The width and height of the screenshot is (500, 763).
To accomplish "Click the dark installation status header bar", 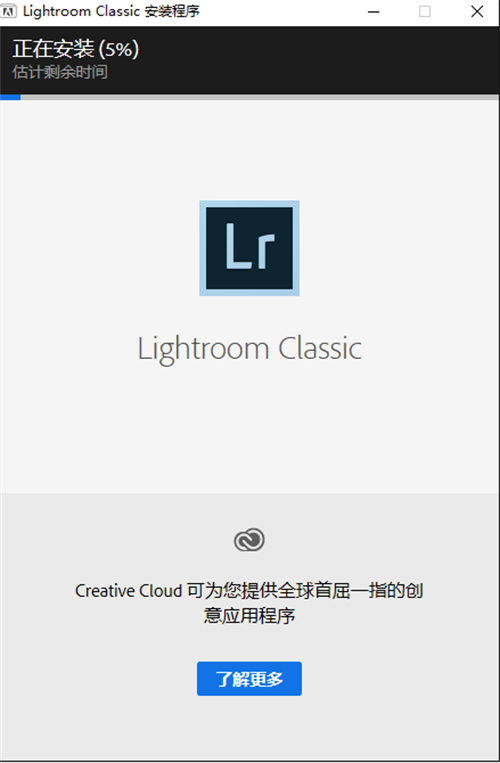I will pyautogui.click(x=250, y=60).
